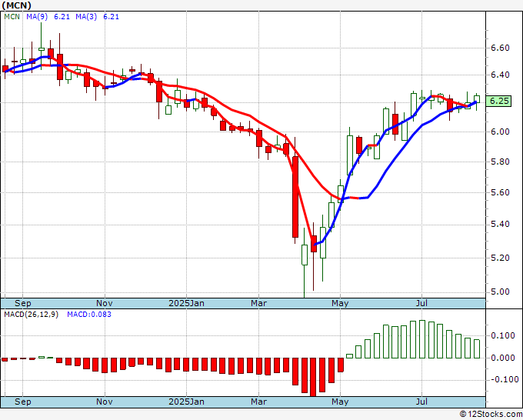This screenshot has width=523, height=420.
Task: Click May on the MACD panel timeline
Action: click(x=340, y=402)
